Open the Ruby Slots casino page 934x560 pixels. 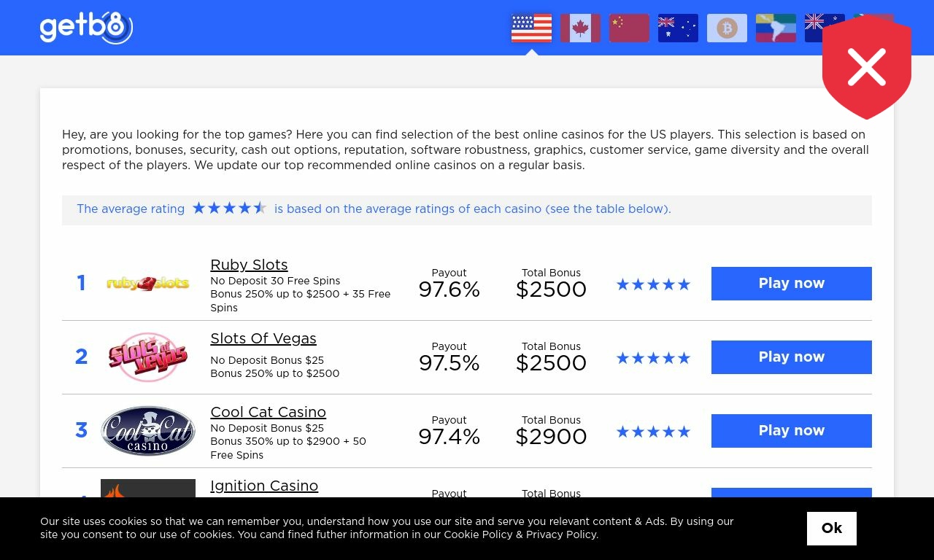[x=249, y=265]
